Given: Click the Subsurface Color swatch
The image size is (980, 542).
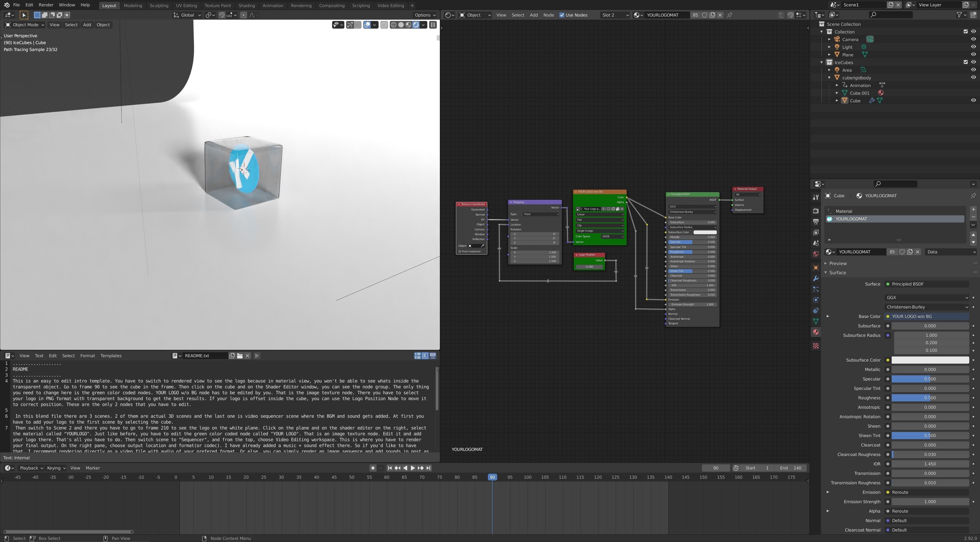Looking at the screenshot, I should 930,360.
